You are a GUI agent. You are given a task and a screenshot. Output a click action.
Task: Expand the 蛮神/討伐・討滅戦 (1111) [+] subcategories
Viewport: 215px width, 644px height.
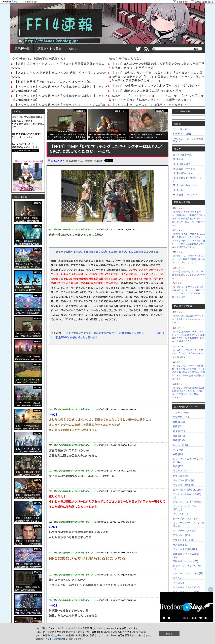pos(202,490)
